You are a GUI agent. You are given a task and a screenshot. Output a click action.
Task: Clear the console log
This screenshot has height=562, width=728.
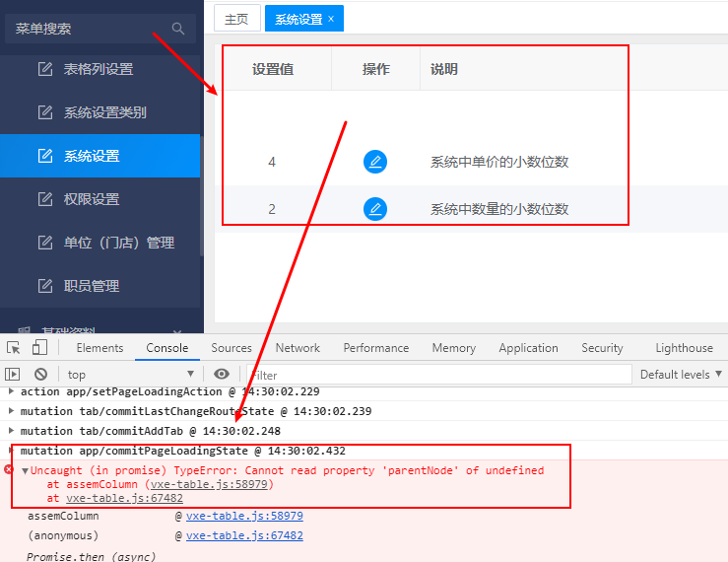click(x=40, y=374)
